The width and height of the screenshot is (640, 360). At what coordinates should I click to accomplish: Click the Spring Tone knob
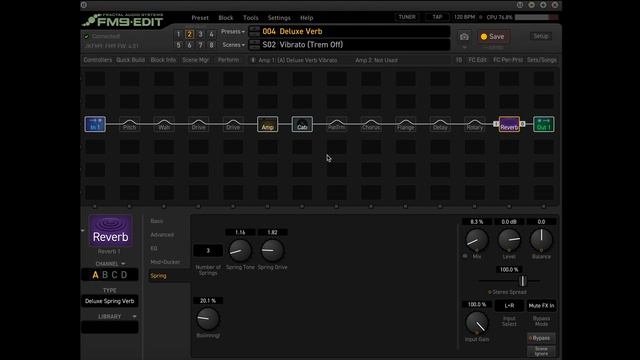coord(240,250)
